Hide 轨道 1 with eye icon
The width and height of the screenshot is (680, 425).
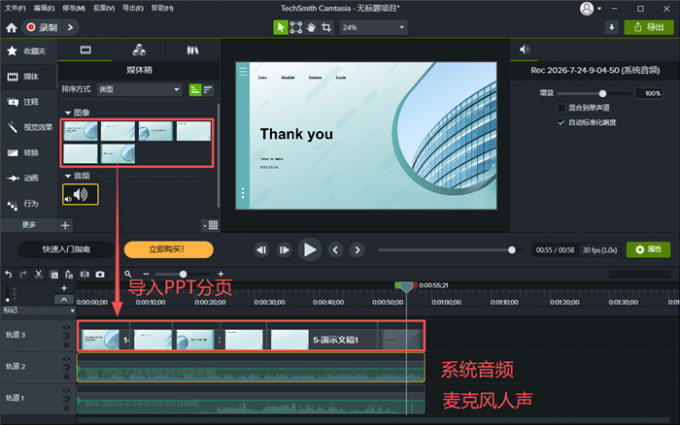(66, 390)
